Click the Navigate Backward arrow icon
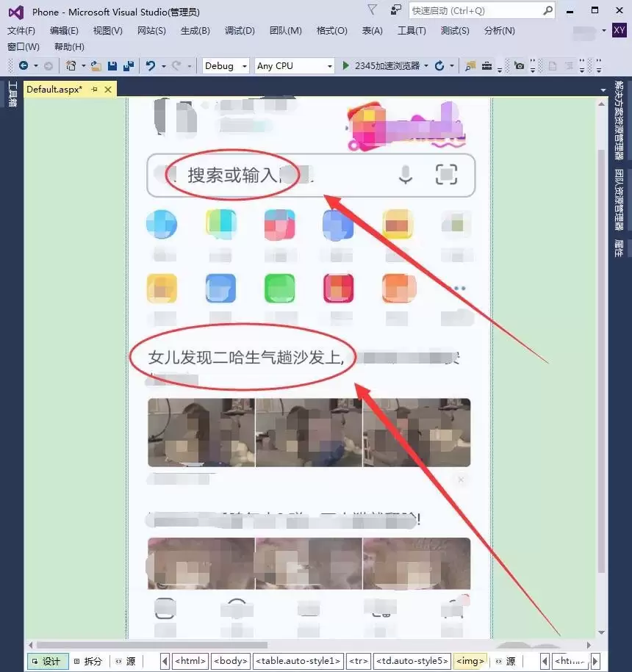Screen dimensions: 632x672 click(x=24, y=66)
